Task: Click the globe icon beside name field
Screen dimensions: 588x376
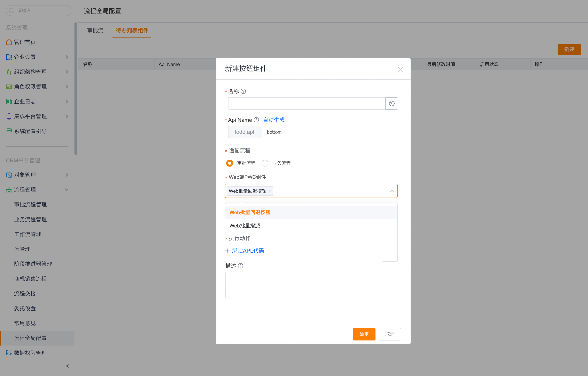Action: coord(391,103)
